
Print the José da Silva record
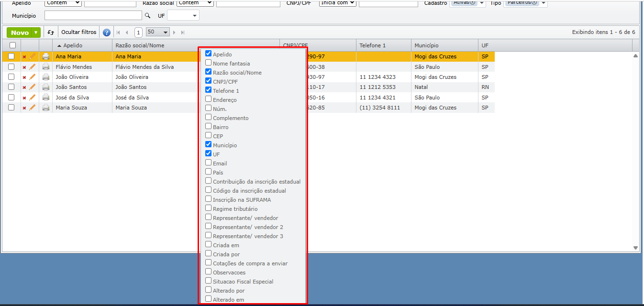pos(46,98)
